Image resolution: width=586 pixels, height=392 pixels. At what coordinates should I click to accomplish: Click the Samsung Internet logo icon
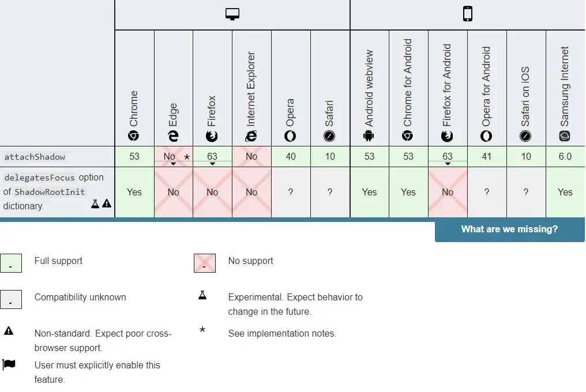tap(565, 136)
